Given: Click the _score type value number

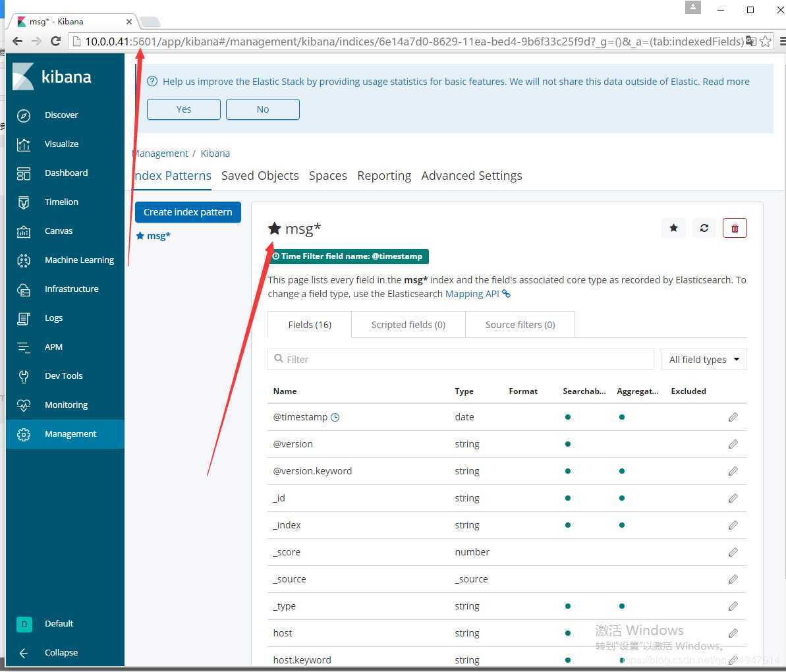Looking at the screenshot, I should (x=472, y=552).
